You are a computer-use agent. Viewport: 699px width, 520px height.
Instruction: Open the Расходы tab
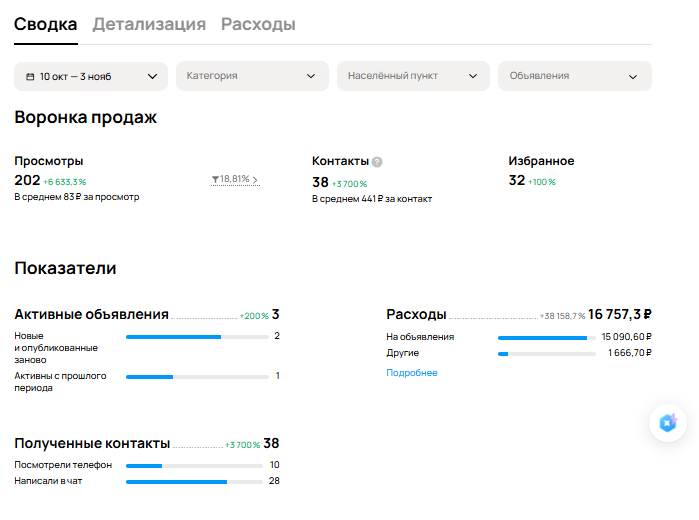click(258, 24)
